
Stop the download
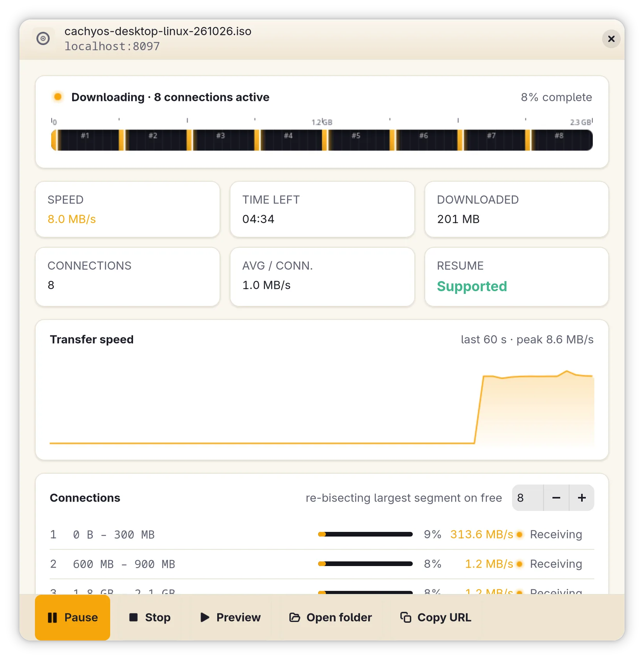click(150, 617)
